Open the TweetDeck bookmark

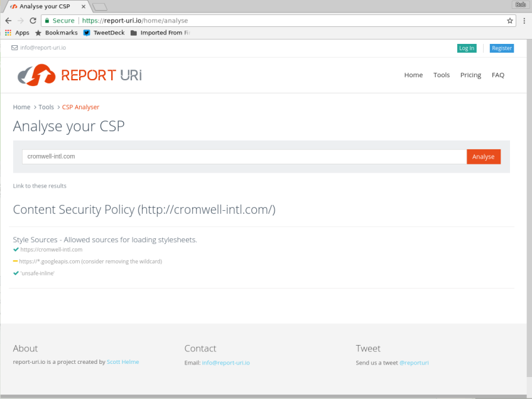point(104,33)
